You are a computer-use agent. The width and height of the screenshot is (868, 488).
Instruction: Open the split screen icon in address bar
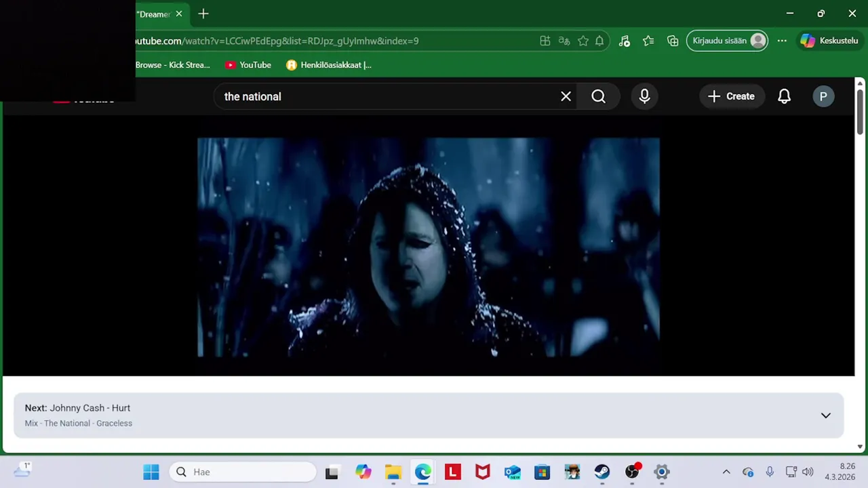pos(545,41)
